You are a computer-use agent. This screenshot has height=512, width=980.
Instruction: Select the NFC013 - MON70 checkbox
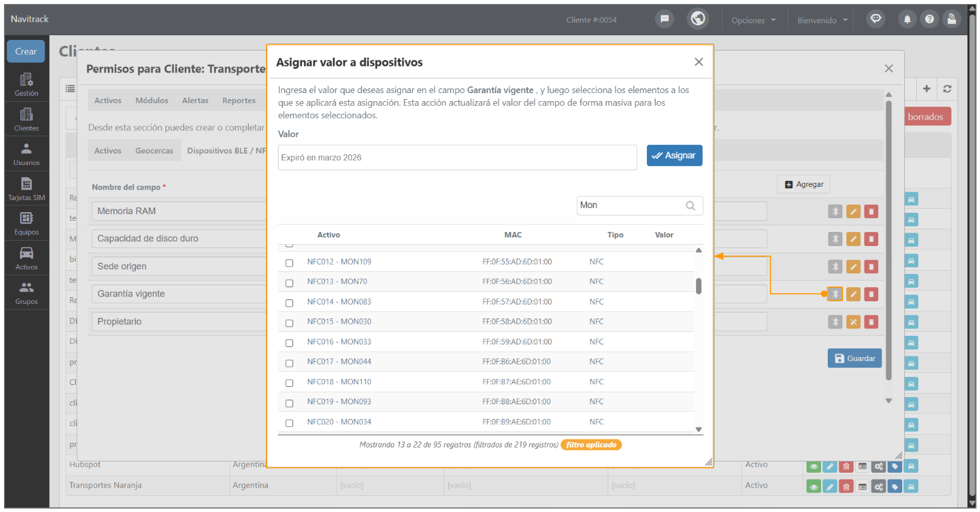[x=289, y=283]
